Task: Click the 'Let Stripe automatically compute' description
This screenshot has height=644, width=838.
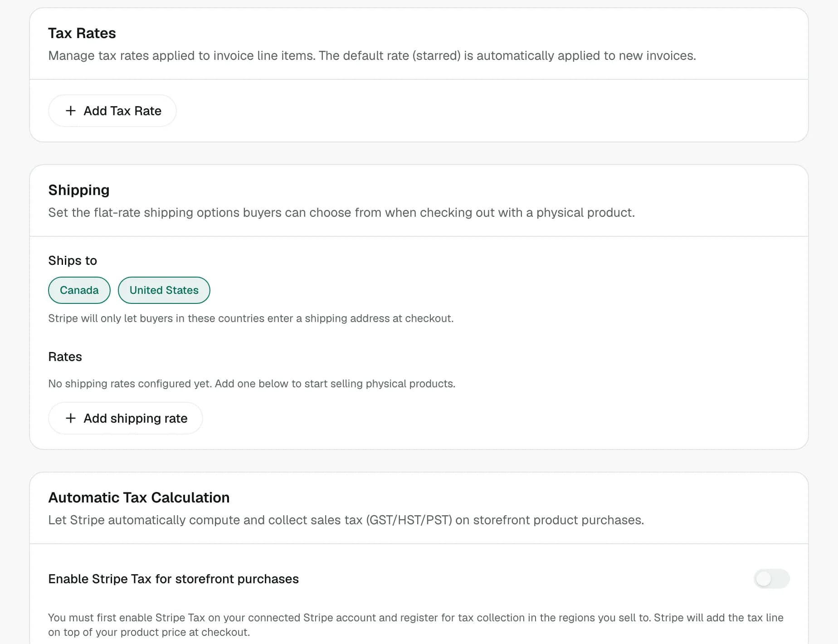Action: (x=346, y=520)
